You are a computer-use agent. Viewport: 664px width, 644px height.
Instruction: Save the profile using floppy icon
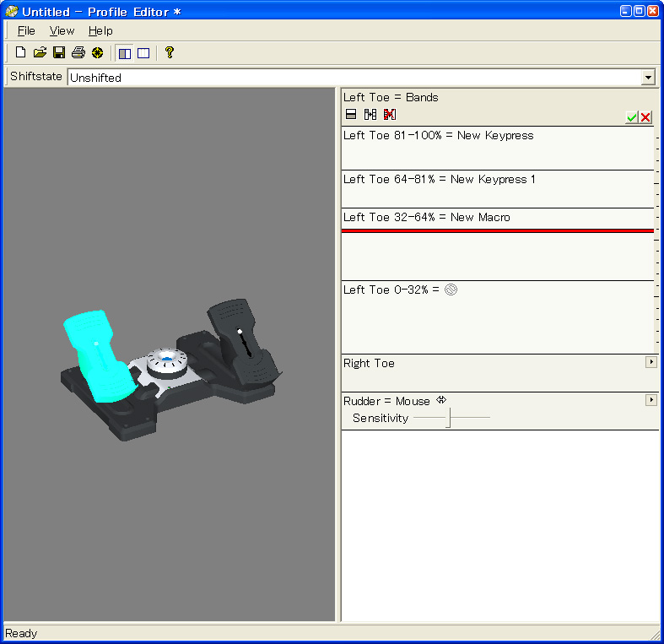click(x=59, y=52)
